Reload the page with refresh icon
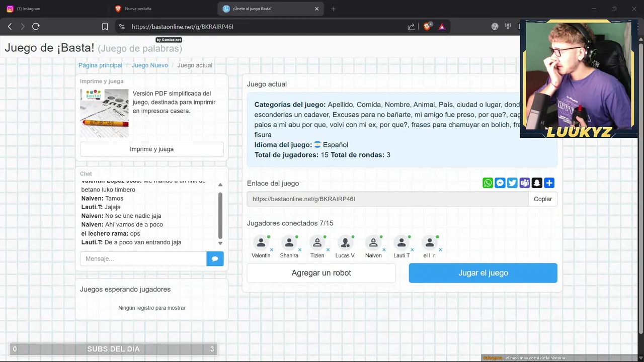Viewport: 644px width, 362px height. (36, 27)
